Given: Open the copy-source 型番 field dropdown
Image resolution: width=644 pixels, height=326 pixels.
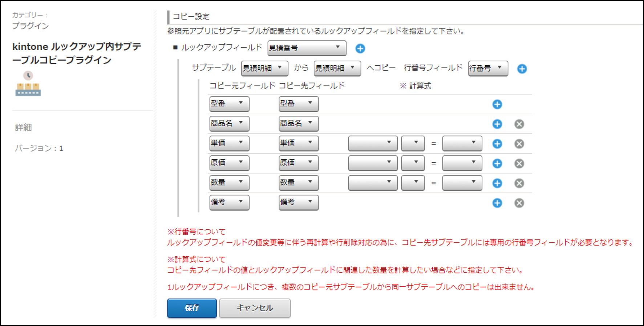Looking at the screenshot, I should point(229,104).
